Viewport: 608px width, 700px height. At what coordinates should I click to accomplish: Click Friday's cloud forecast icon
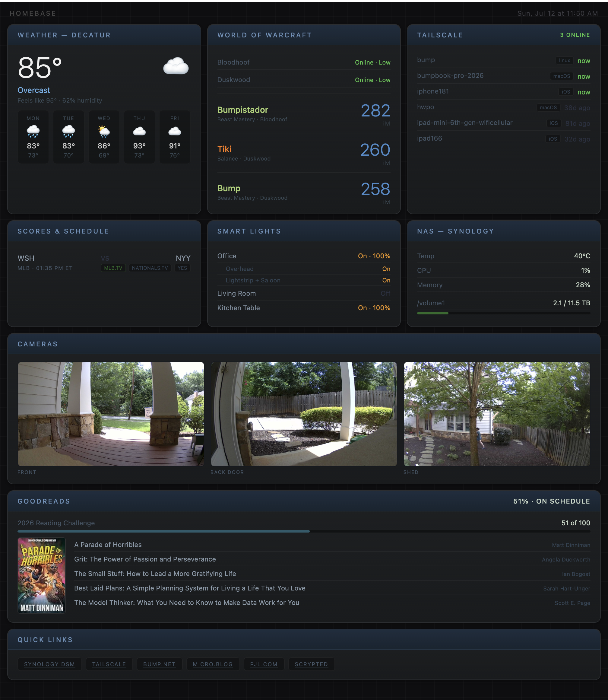[175, 131]
